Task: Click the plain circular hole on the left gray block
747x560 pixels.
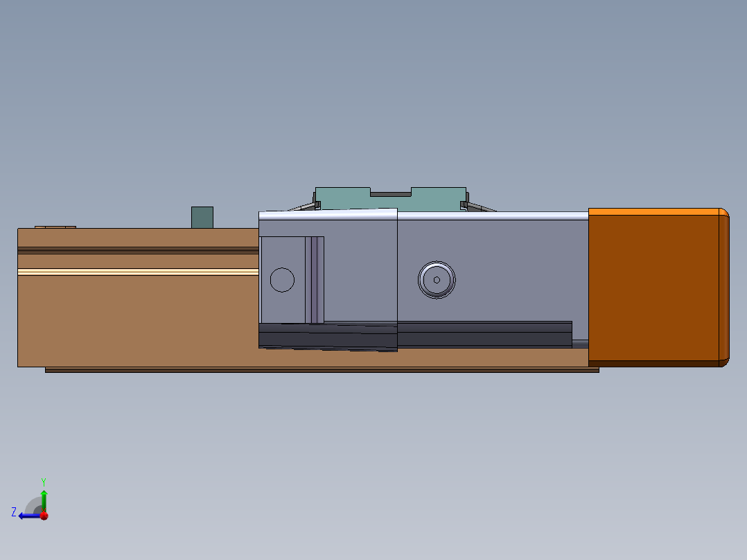Action: point(282,280)
